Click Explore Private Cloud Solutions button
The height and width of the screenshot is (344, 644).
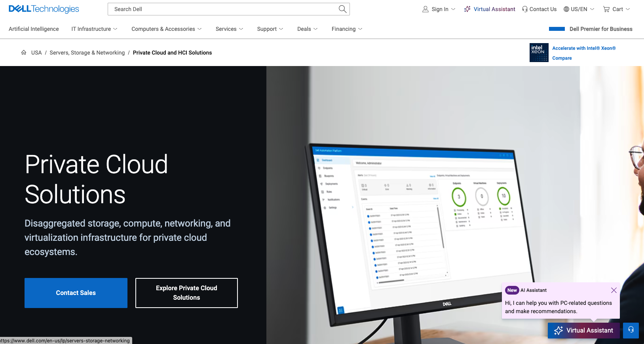186,293
